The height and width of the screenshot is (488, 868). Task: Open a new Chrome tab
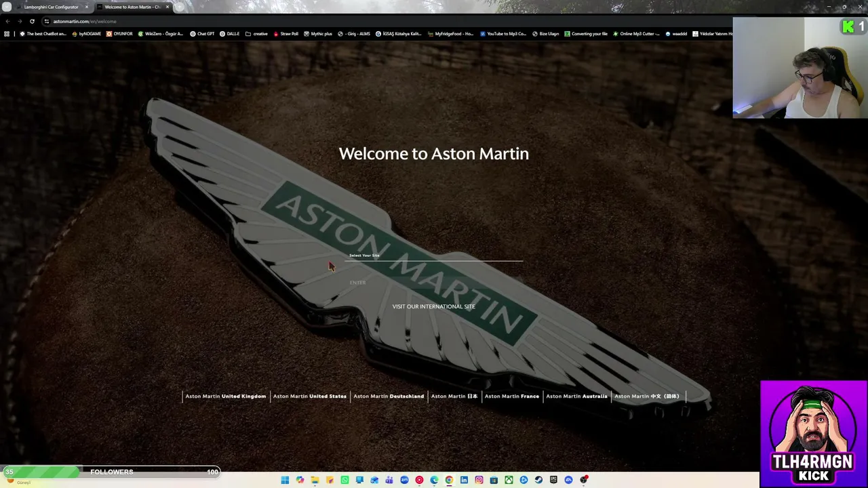coord(180,7)
